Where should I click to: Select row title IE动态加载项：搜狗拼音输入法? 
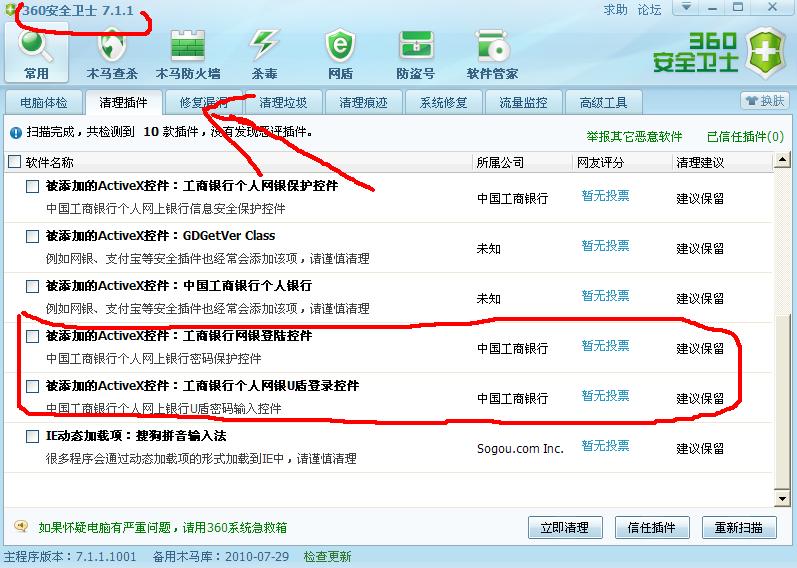[x=136, y=436]
